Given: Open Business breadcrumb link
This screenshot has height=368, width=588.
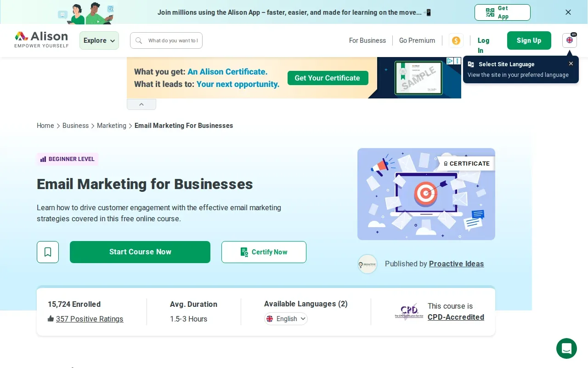Looking at the screenshot, I should click(75, 126).
